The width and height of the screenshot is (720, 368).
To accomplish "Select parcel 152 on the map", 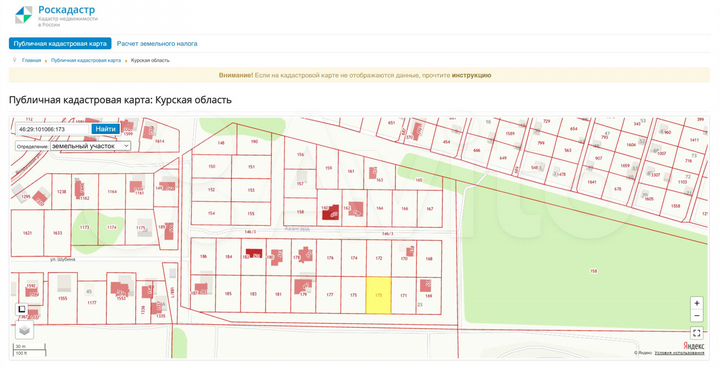I will (212, 189).
